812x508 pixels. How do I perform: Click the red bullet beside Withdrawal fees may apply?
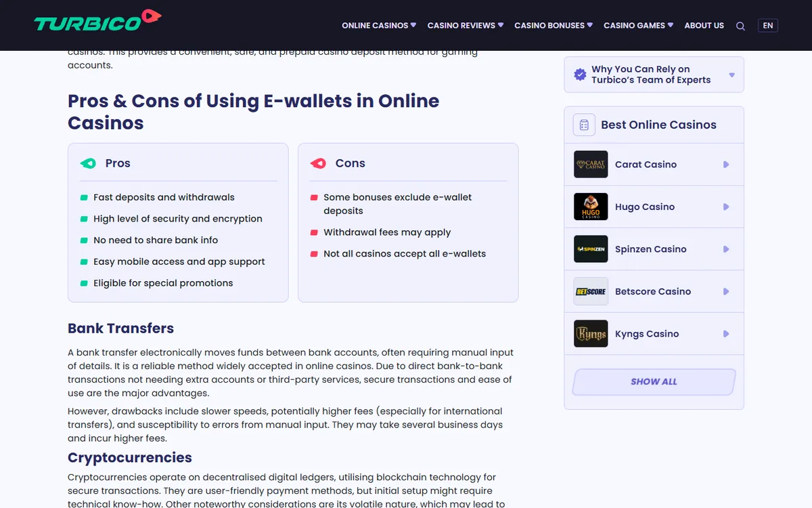click(314, 232)
